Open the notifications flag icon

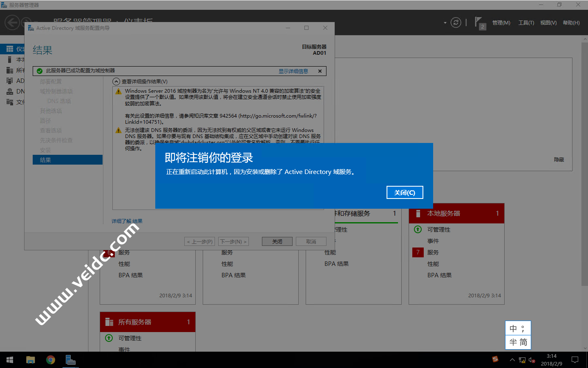(x=479, y=22)
